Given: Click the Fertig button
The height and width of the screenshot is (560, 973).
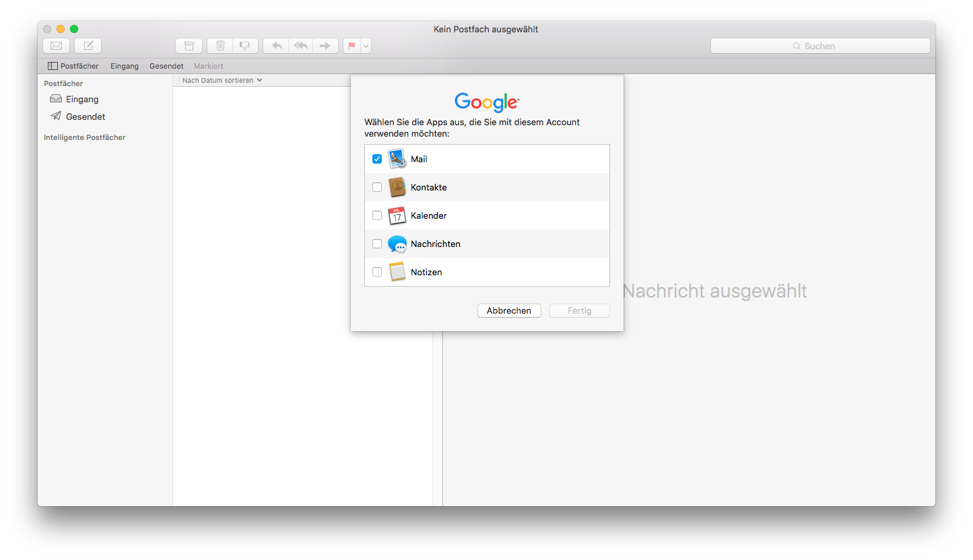Looking at the screenshot, I should point(579,310).
